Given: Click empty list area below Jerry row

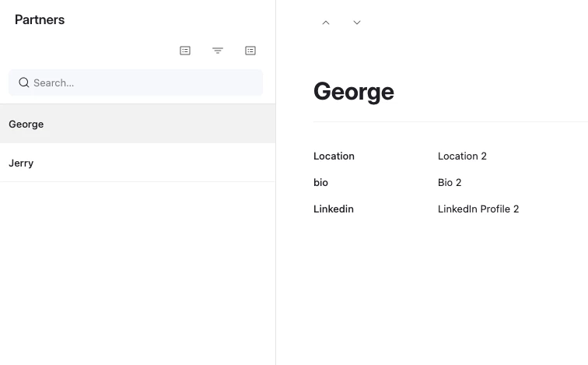Looking at the screenshot, I should click(138, 273).
